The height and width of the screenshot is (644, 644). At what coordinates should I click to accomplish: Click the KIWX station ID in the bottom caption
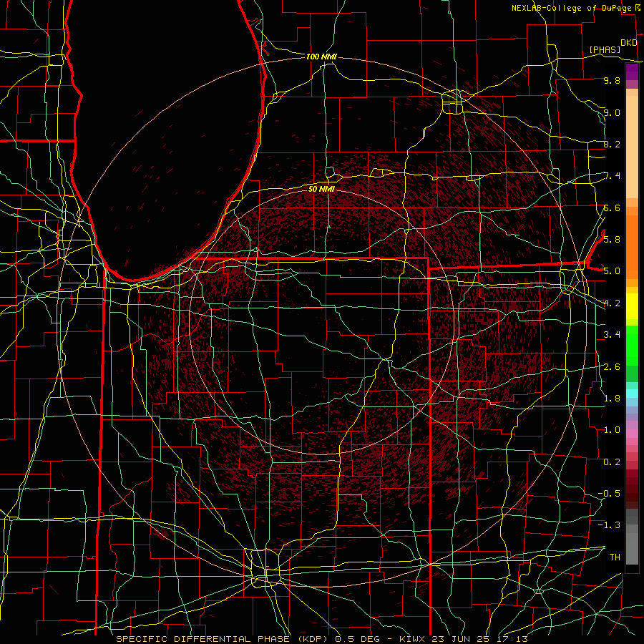click(412, 639)
